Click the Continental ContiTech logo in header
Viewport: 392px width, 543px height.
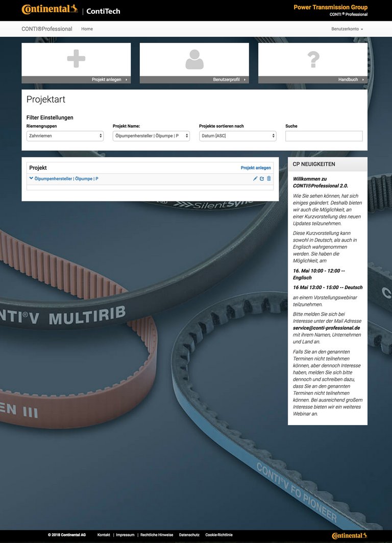coord(71,10)
